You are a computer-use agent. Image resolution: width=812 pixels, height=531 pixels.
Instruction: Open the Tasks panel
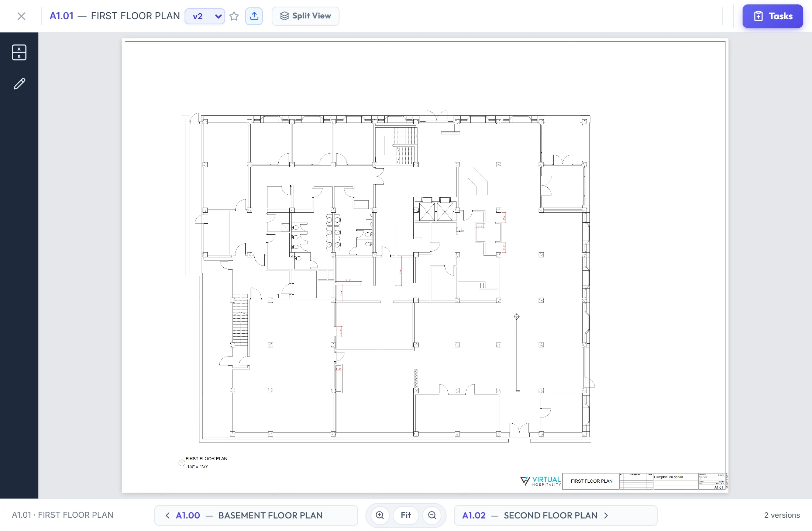773,16
